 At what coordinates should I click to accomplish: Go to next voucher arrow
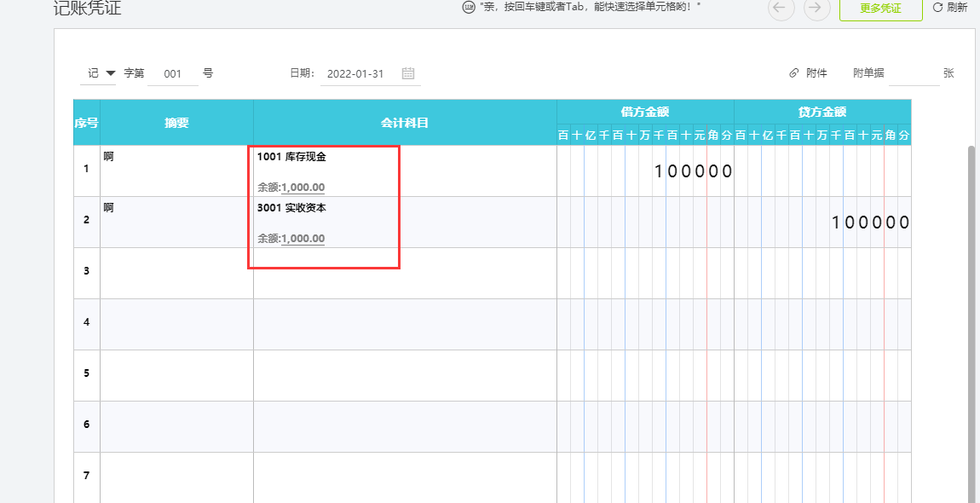click(817, 9)
